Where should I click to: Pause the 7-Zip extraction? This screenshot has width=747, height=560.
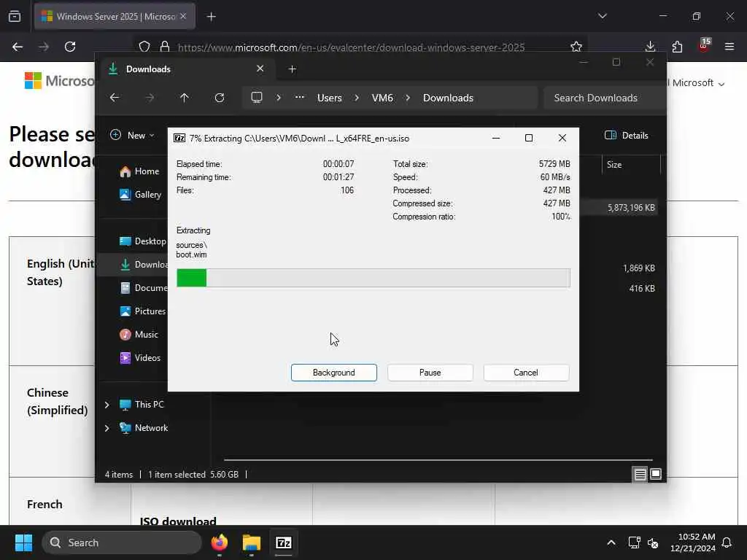pyautogui.click(x=430, y=373)
